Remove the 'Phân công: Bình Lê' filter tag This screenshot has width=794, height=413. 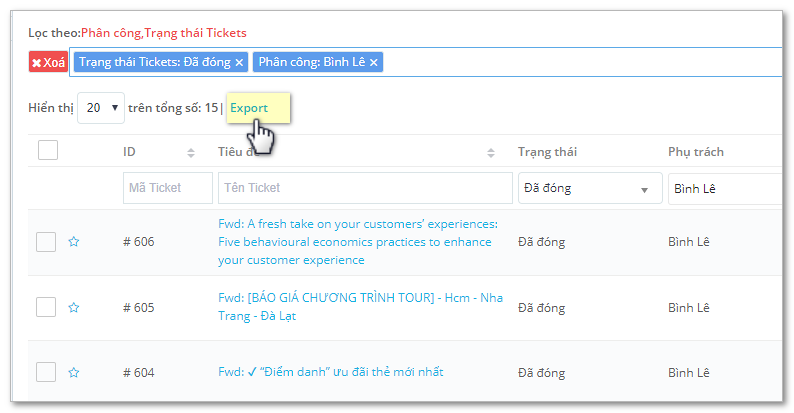[374, 62]
